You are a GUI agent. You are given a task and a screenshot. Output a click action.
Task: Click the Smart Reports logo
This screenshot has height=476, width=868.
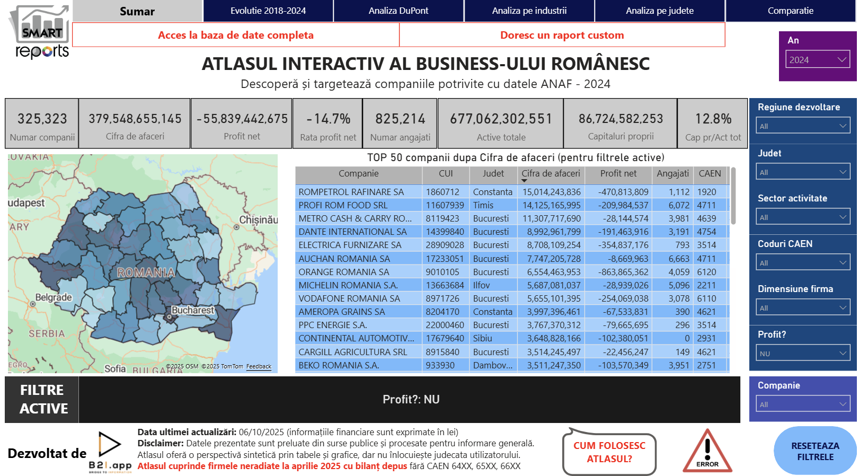(x=40, y=32)
